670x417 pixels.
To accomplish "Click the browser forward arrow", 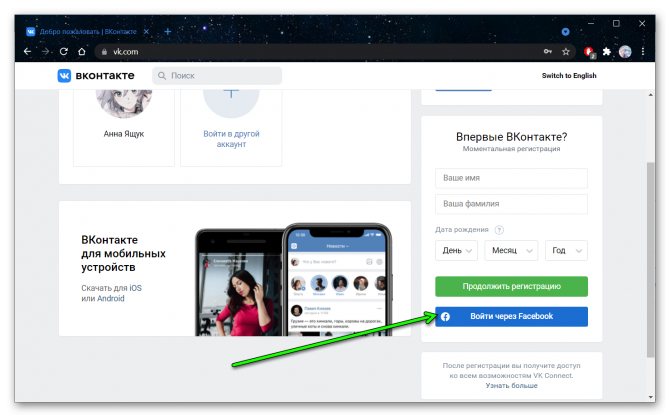I will 45,52.
